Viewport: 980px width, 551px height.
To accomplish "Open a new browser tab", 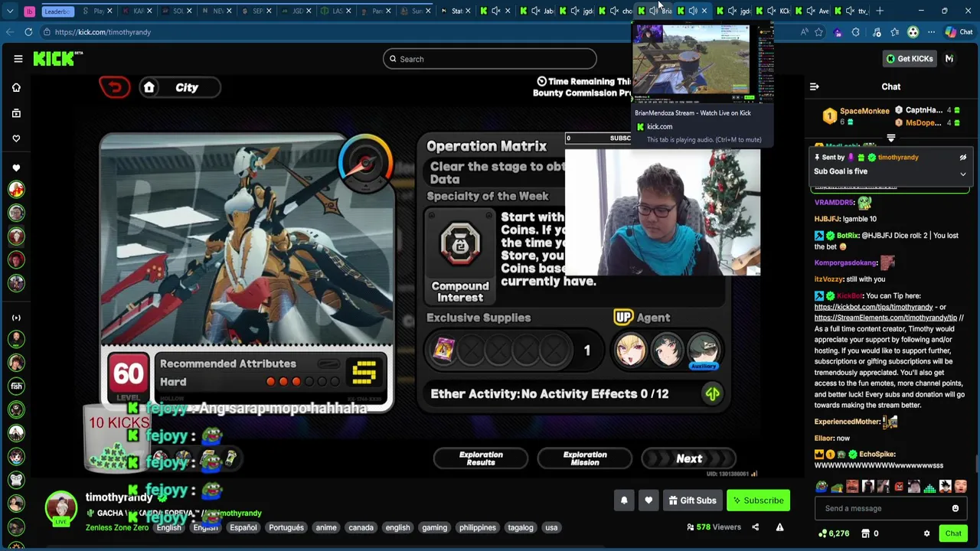I will 880,11.
